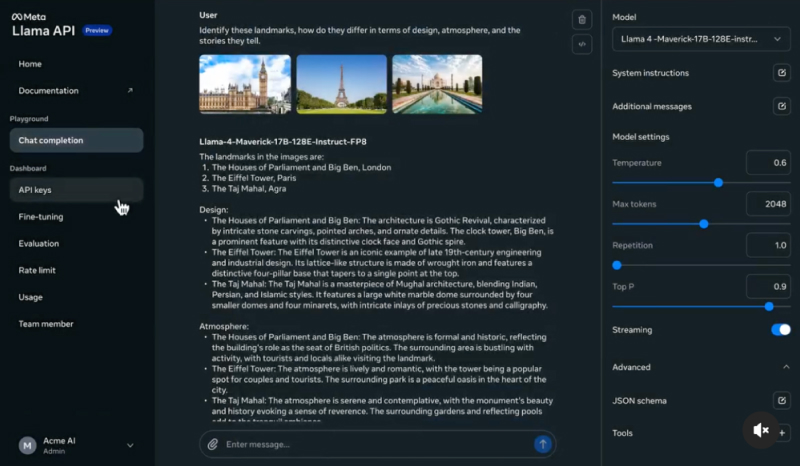Image resolution: width=800 pixels, height=466 pixels.
Task: Open Fine-tuning page
Action: click(x=41, y=216)
